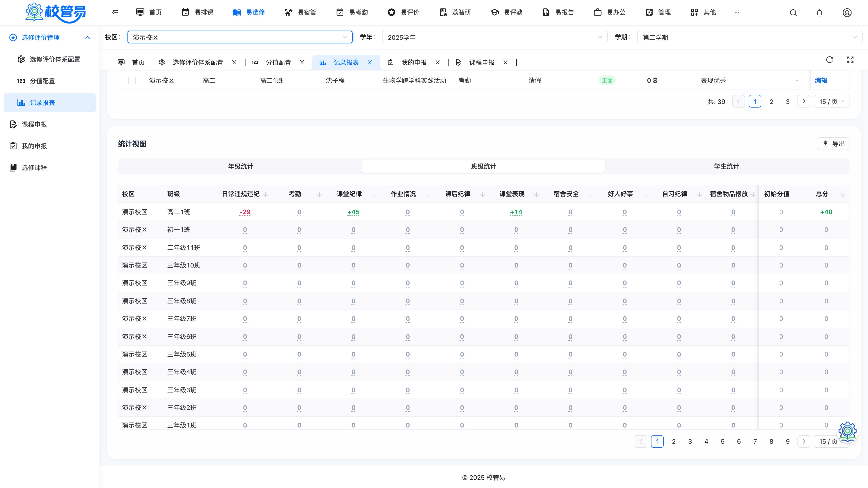Image resolution: width=868 pixels, height=488 pixels.
Task: Go to page 3 of records list
Action: [788, 101]
